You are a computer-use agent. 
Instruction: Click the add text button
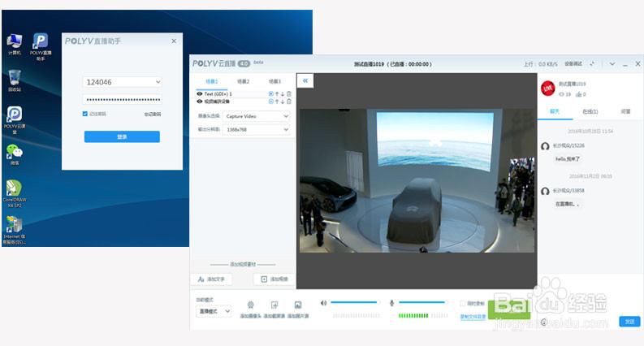tap(211, 279)
